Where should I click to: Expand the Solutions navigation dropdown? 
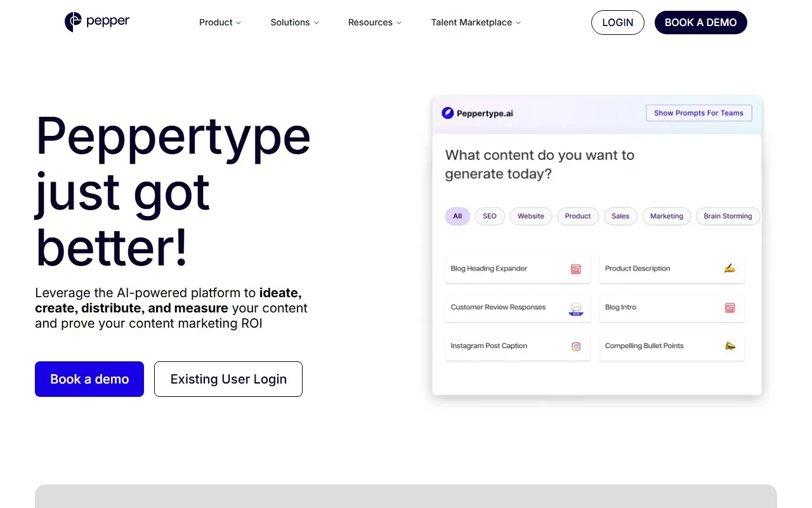(294, 22)
